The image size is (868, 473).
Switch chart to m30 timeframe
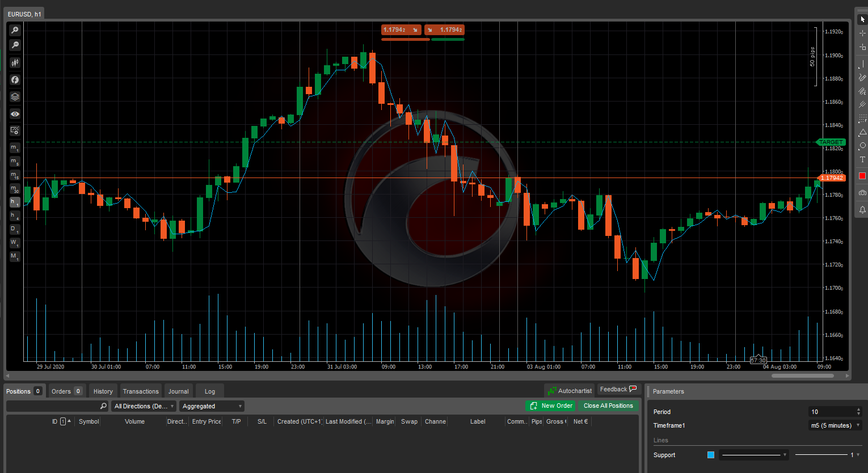point(15,189)
